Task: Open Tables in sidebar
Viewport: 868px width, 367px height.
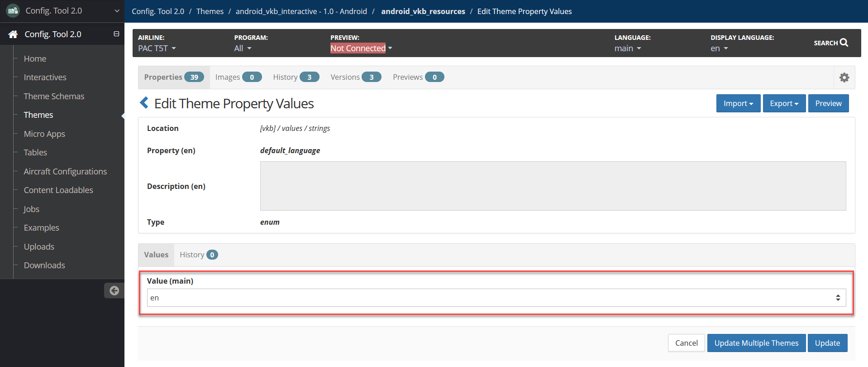Action: [35, 153]
